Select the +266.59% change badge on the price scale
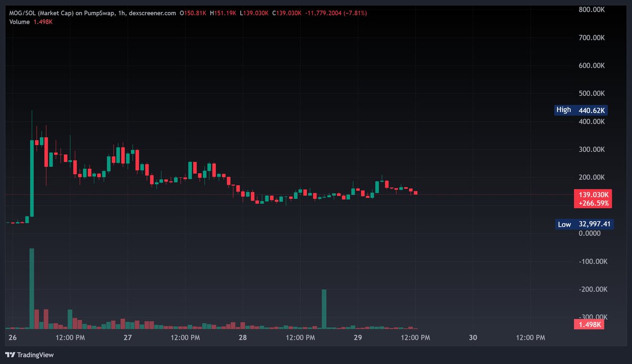The width and height of the screenshot is (632, 364). click(593, 203)
